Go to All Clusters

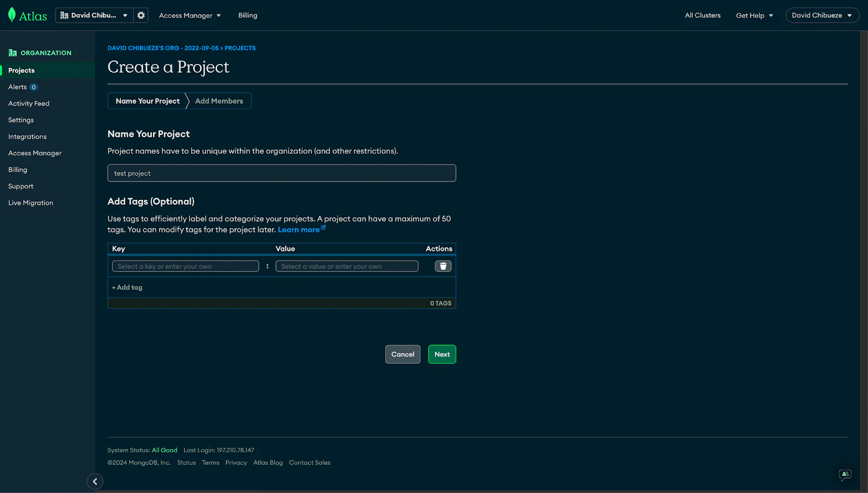tap(703, 15)
